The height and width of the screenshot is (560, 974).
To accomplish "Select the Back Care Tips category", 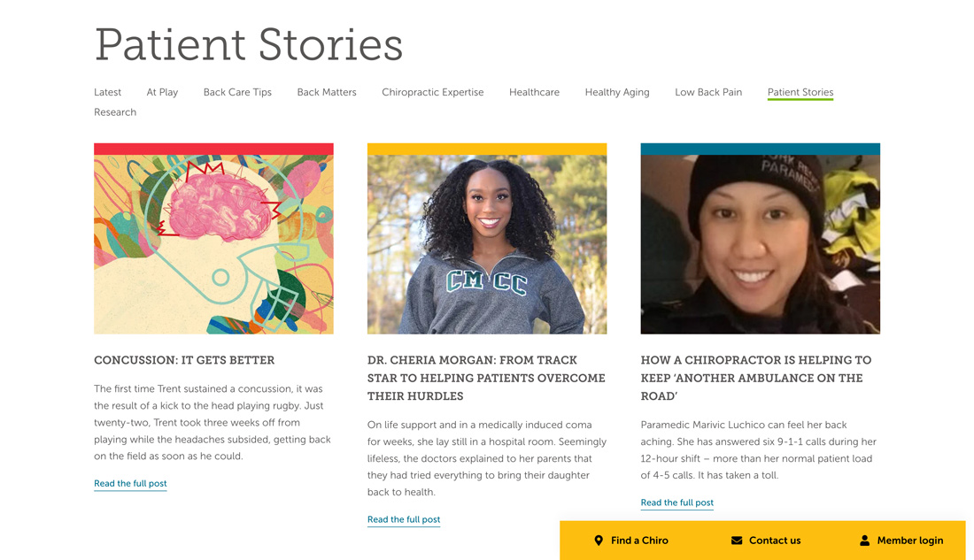I will tap(236, 92).
